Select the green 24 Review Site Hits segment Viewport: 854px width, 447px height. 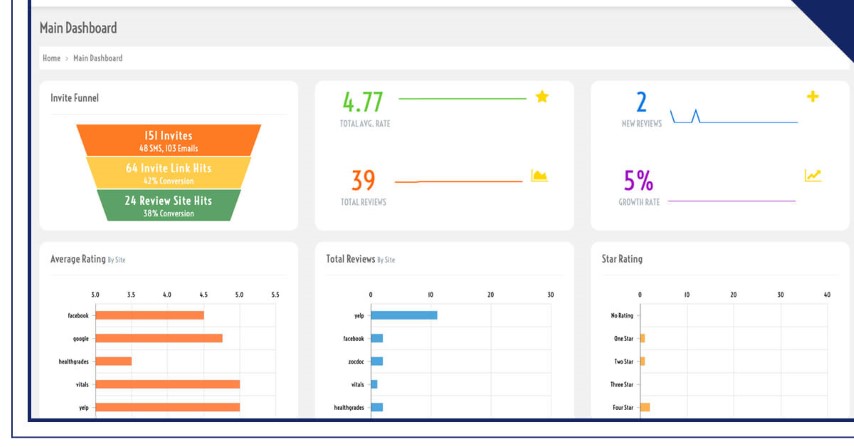point(168,205)
